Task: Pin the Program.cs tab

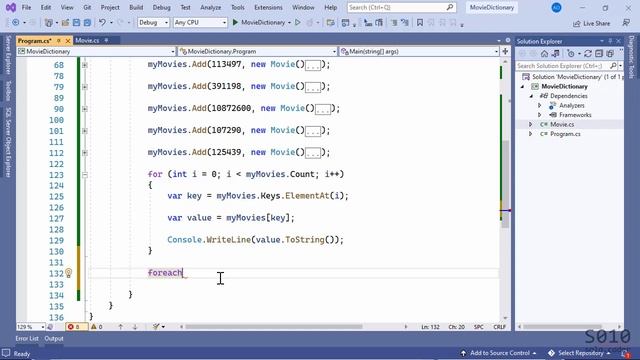Action: point(59,41)
